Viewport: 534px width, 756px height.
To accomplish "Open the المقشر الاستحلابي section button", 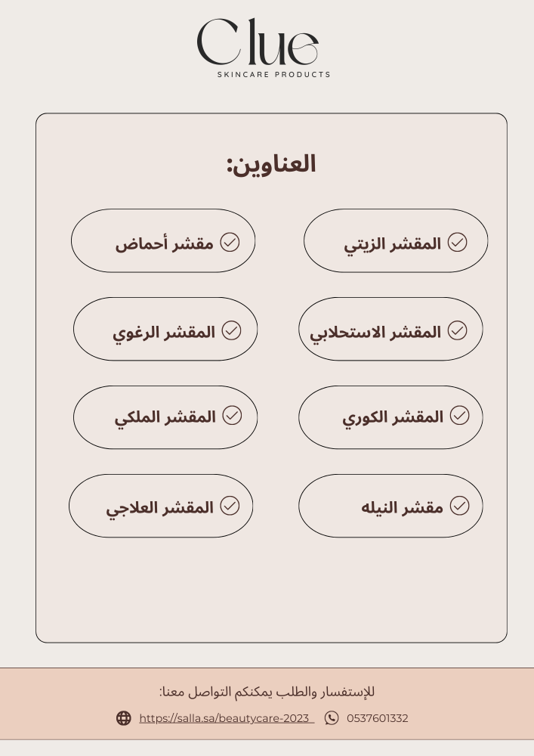I will pos(390,329).
